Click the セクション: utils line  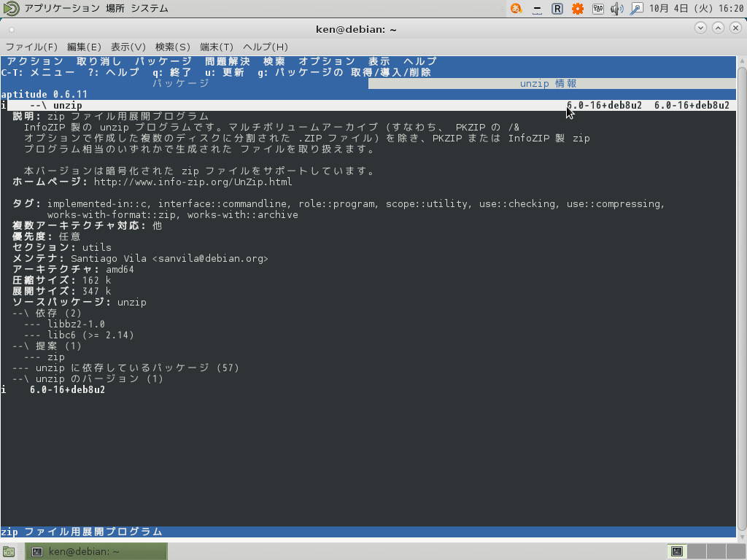(x=62, y=247)
